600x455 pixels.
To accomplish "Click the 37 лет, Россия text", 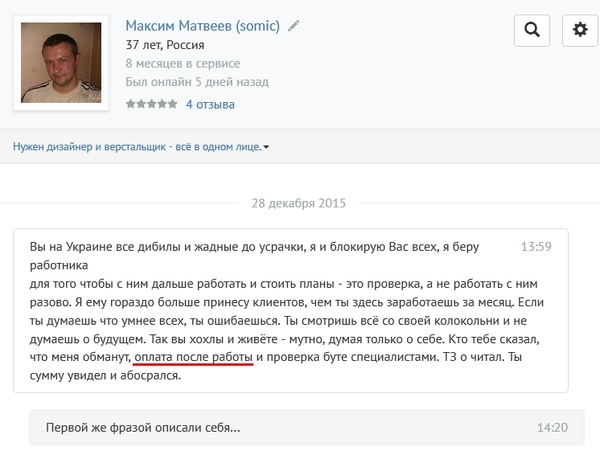I will coord(165,45).
